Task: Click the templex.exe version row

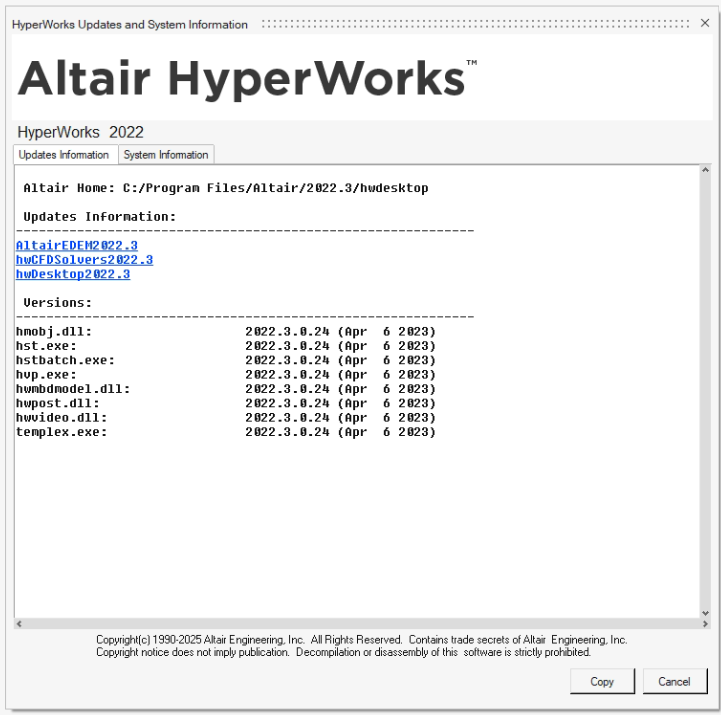Action: point(226,432)
